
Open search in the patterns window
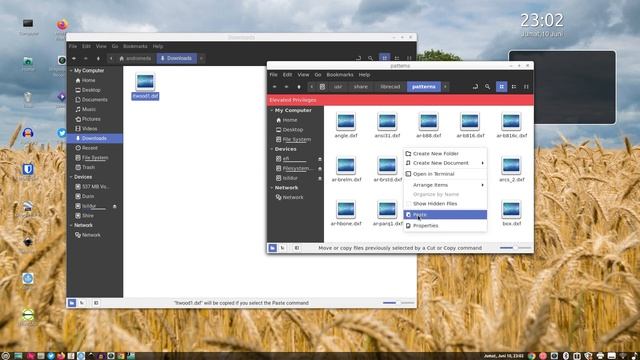[x=487, y=87]
